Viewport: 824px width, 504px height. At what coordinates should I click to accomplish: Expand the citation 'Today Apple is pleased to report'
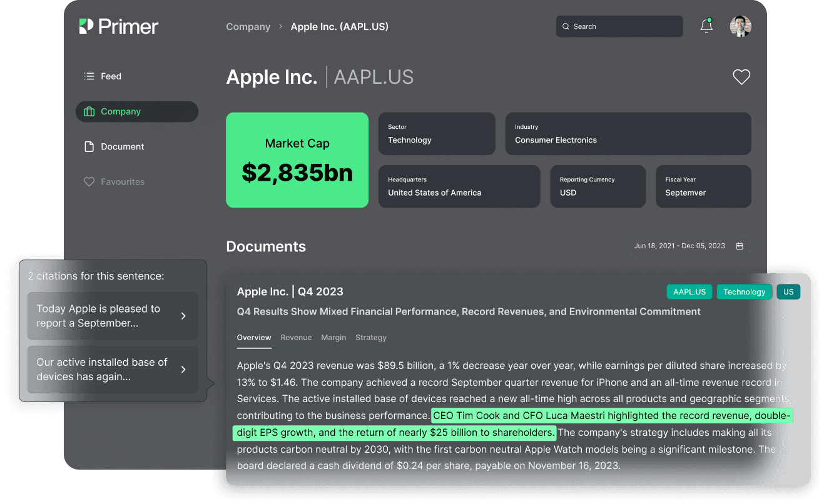(x=112, y=316)
